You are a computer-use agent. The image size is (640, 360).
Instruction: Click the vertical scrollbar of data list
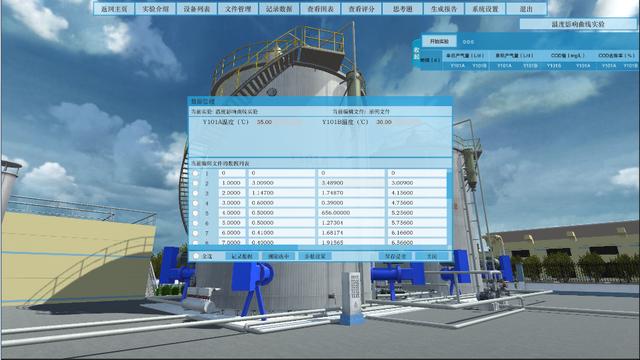coord(450,207)
